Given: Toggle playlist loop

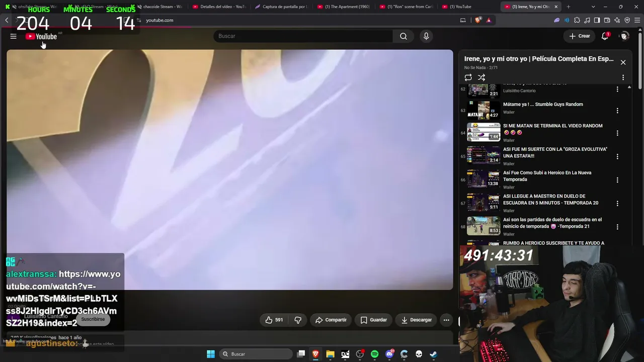Looking at the screenshot, I should 468,77.
